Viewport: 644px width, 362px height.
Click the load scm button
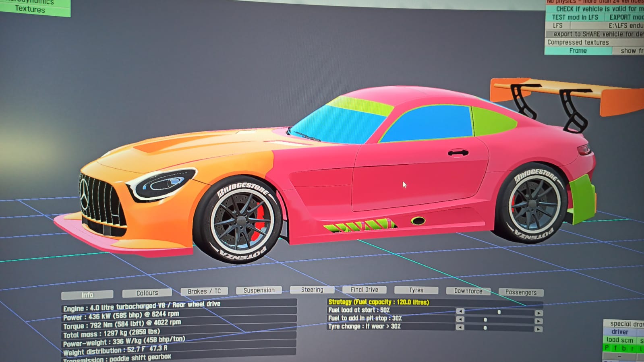coord(620,340)
